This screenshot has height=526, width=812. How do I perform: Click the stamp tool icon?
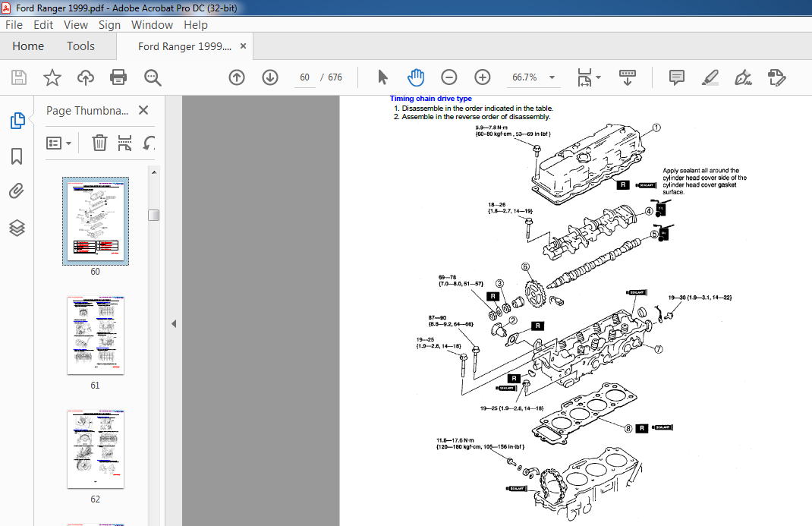click(x=777, y=77)
